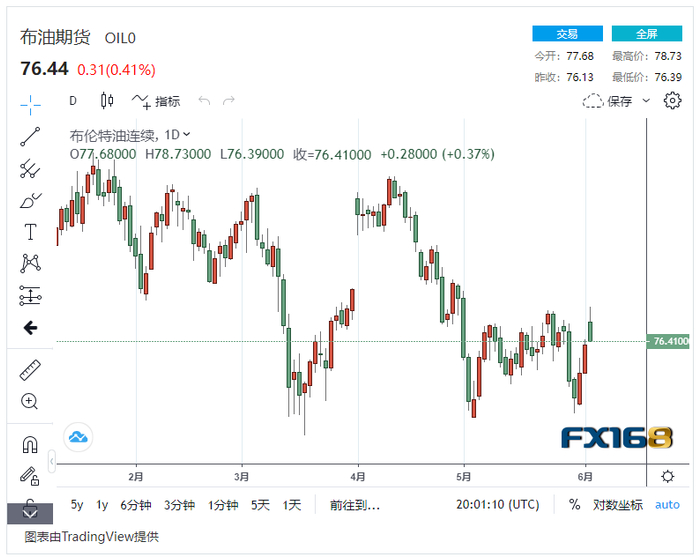
Task: Open the 指标 indicators panel
Action: 156,101
